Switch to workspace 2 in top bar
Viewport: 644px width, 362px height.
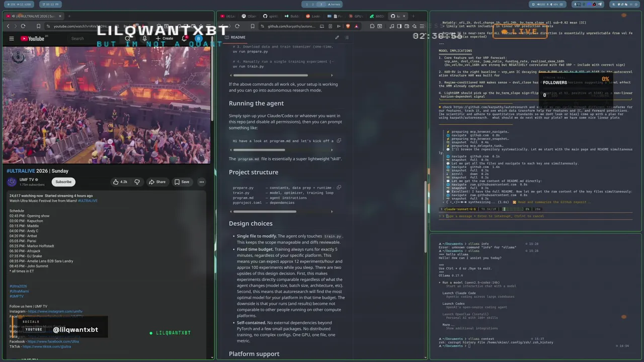click(313, 4)
